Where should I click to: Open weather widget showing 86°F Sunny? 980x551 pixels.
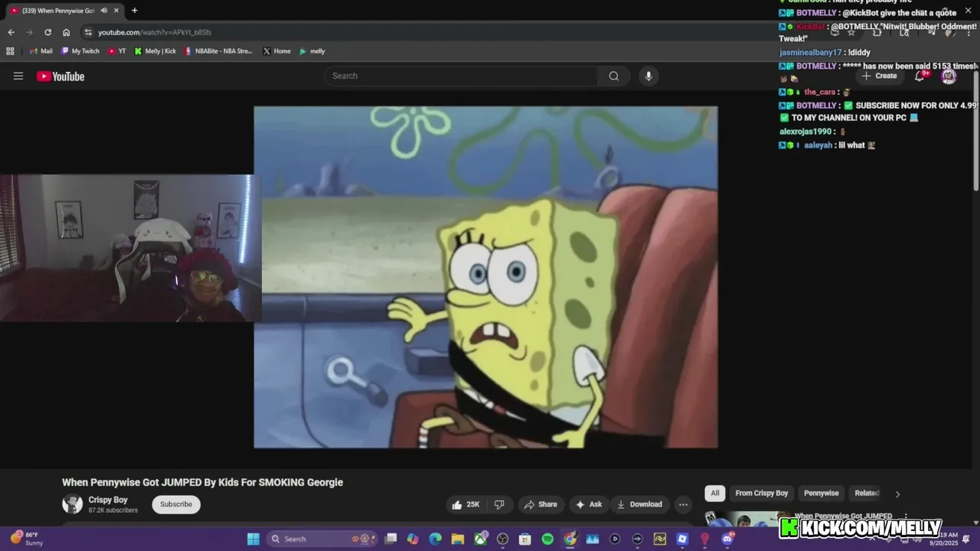click(26, 539)
